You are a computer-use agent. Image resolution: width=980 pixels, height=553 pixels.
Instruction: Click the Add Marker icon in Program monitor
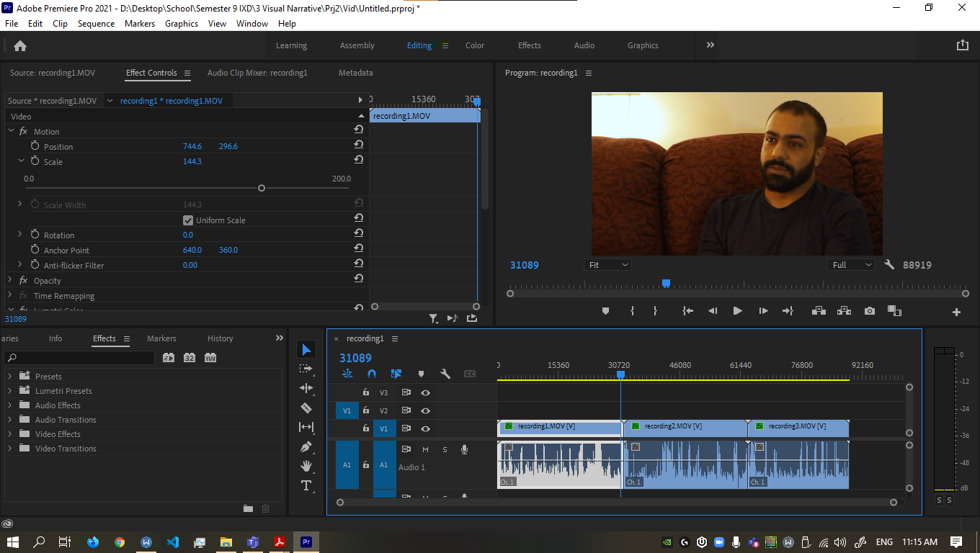click(x=605, y=311)
